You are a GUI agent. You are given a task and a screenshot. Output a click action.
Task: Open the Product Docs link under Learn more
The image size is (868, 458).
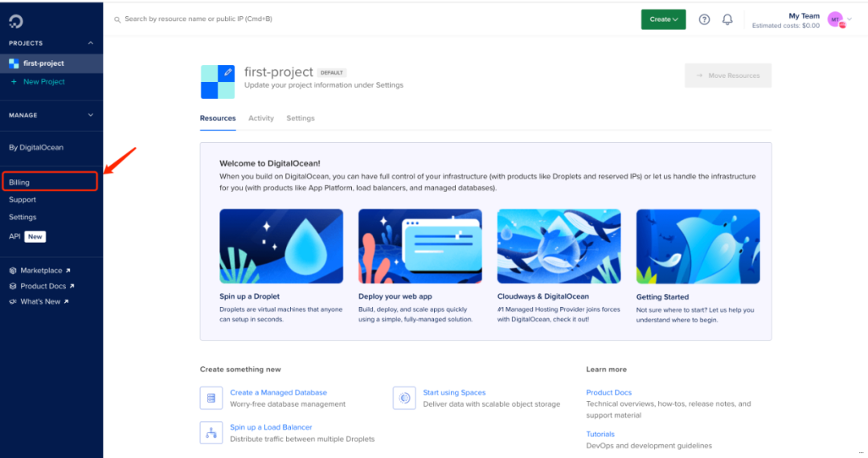coord(608,393)
